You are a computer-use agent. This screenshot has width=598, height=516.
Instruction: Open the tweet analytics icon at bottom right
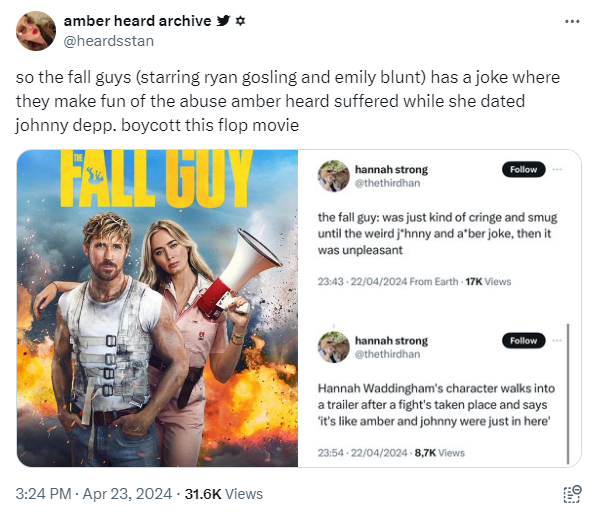(572, 494)
